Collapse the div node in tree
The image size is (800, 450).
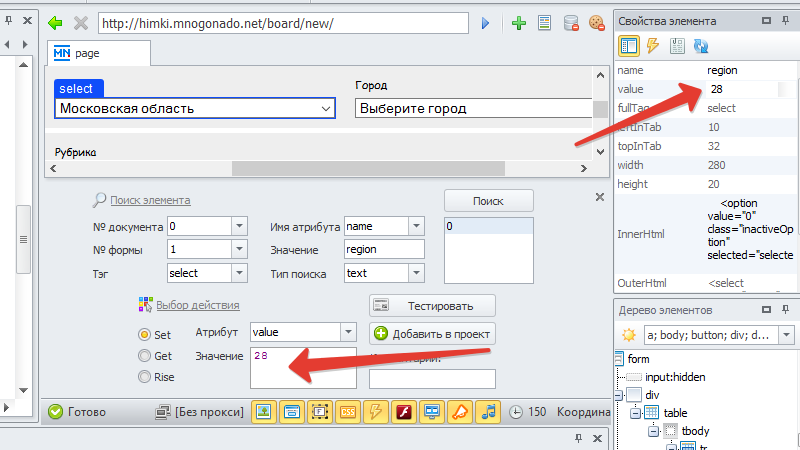(618, 395)
